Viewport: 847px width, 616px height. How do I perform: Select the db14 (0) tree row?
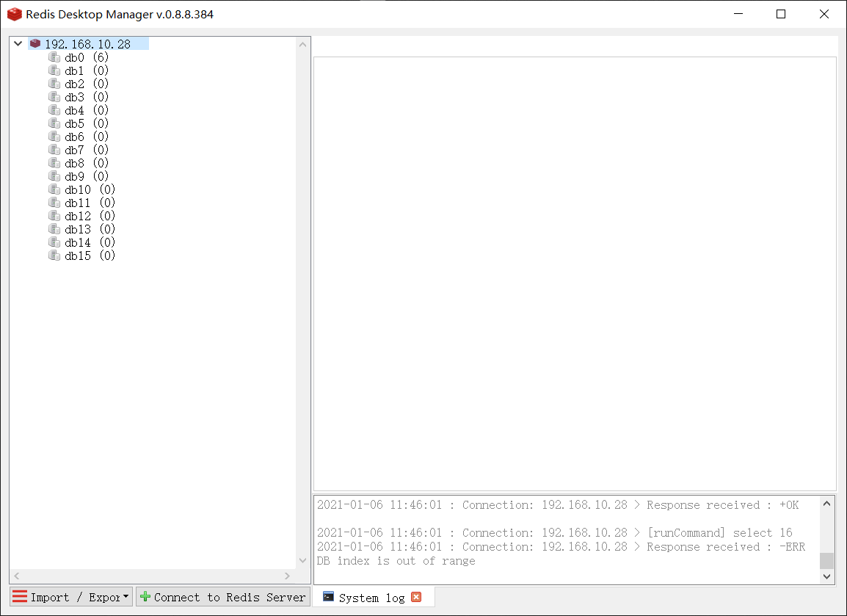[x=90, y=242]
